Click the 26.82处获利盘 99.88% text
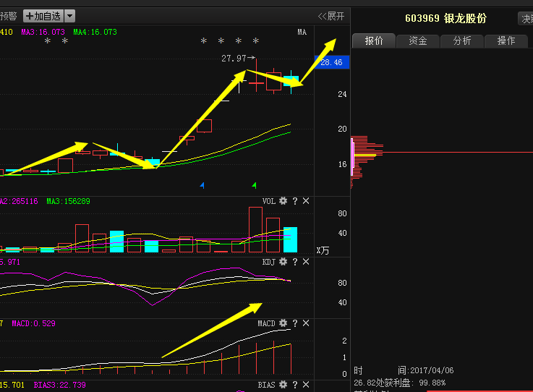 coord(399,383)
